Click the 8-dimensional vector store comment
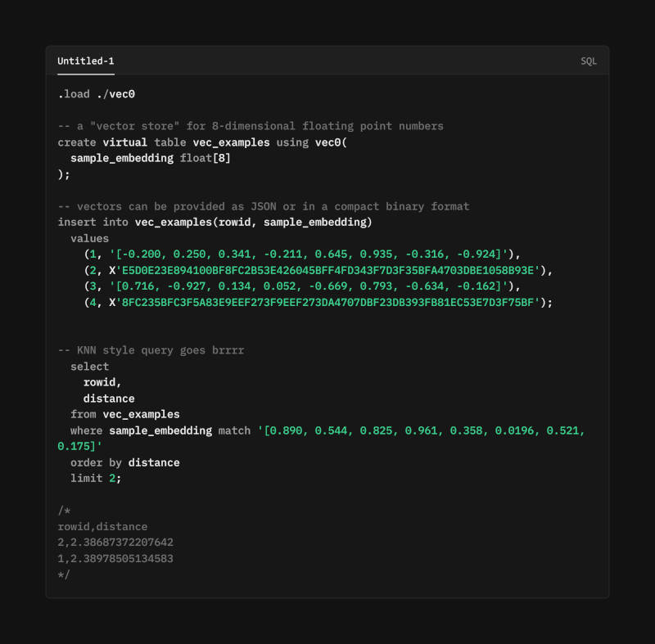Viewport: 655px width, 644px height. point(251,126)
